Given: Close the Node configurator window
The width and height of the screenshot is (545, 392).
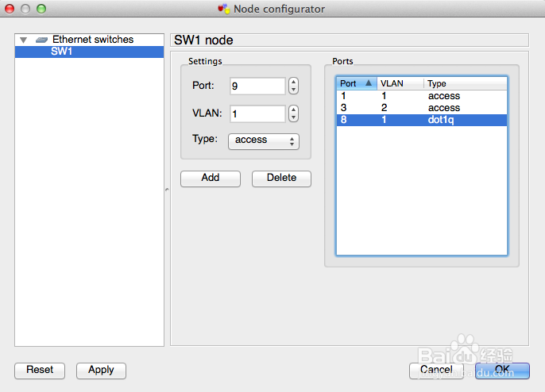Looking at the screenshot, I should pyautogui.click(x=10, y=9).
